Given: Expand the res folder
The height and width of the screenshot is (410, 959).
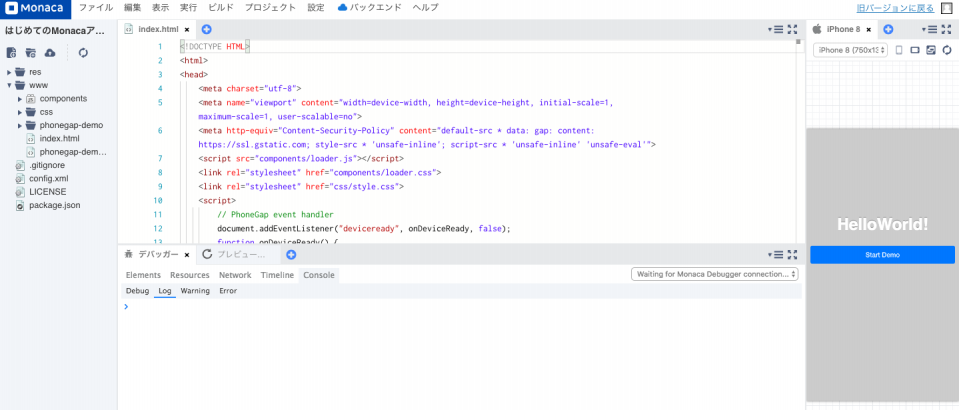Looking at the screenshot, I should (x=9, y=72).
